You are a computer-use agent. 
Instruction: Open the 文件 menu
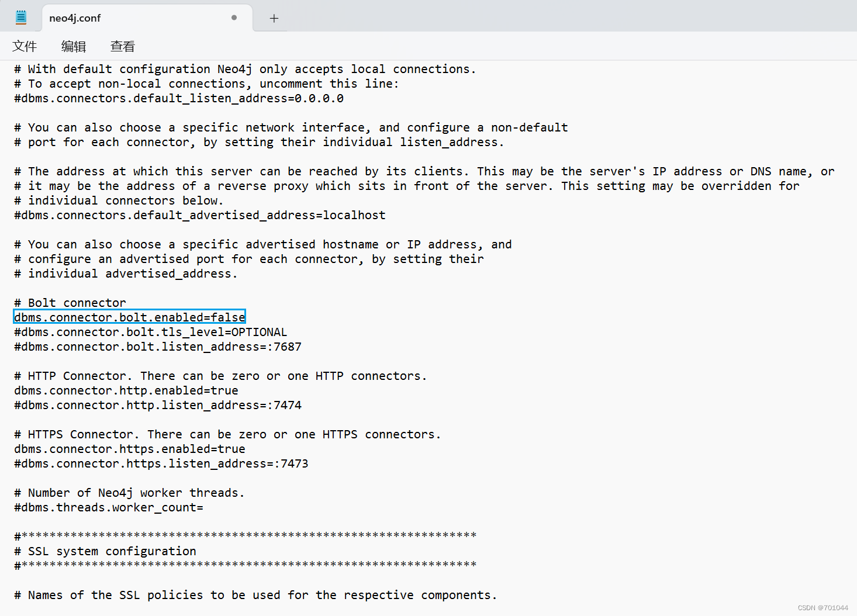point(25,46)
